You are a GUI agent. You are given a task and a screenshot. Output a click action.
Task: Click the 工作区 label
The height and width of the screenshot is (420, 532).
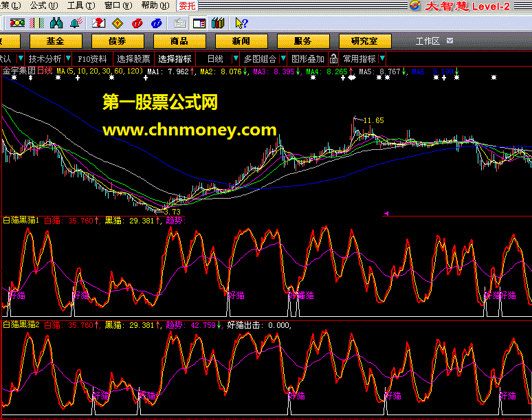(x=428, y=41)
